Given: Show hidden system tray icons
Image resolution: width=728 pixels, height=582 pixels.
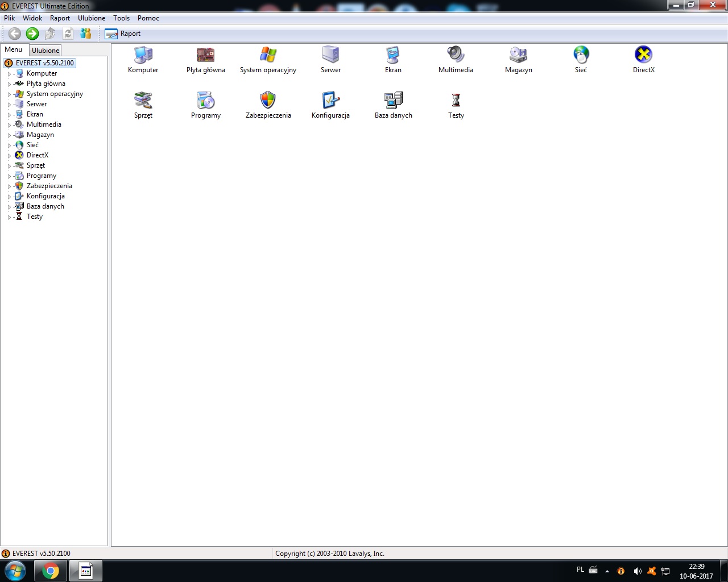Looking at the screenshot, I should point(607,571).
